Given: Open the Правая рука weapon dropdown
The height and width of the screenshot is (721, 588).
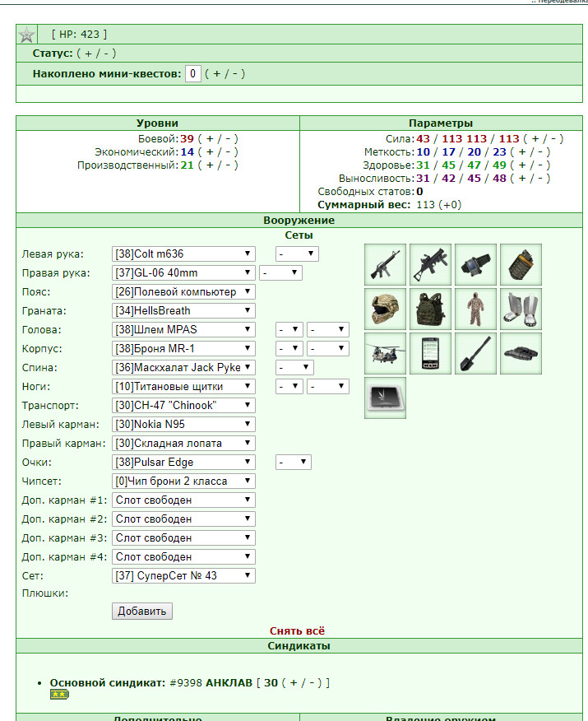Looking at the screenshot, I should click(x=183, y=272).
